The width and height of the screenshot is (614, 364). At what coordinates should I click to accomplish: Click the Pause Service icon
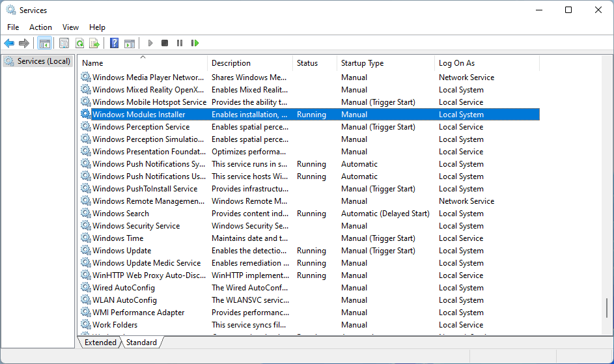click(x=180, y=43)
